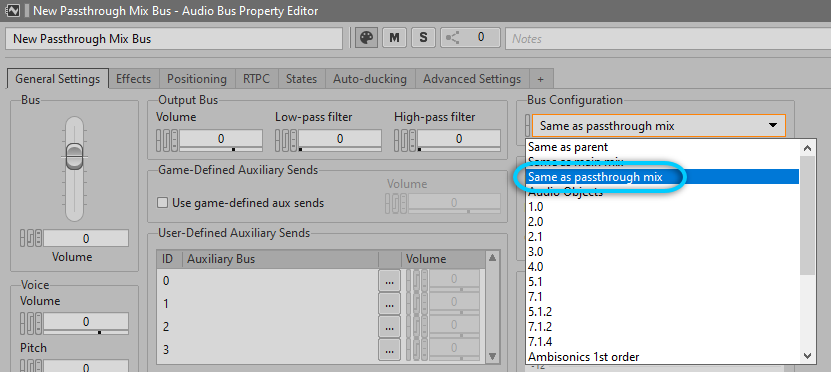831x372 pixels.
Task: Mute the bus with M button
Action: tap(394, 38)
